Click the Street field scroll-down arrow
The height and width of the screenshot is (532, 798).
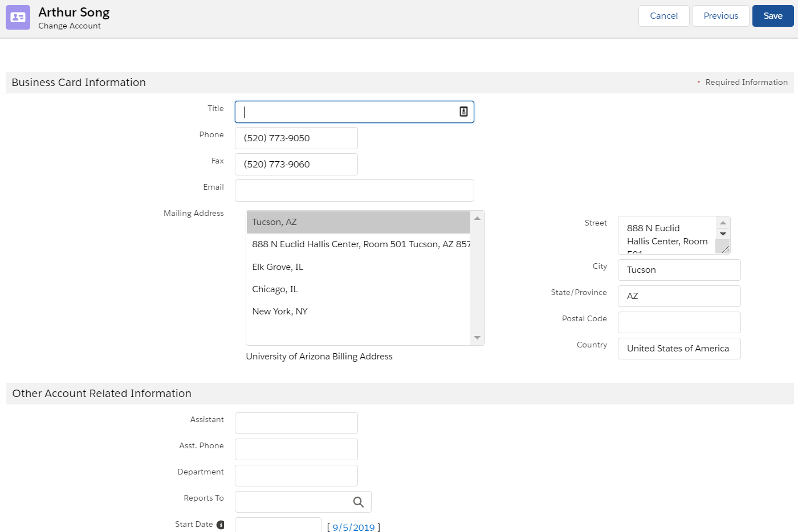(723, 235)
